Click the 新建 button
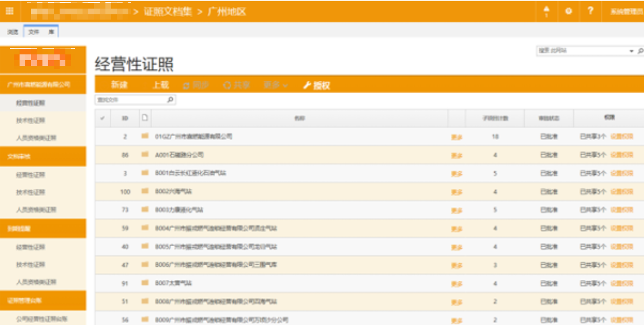 pos(119,85)
